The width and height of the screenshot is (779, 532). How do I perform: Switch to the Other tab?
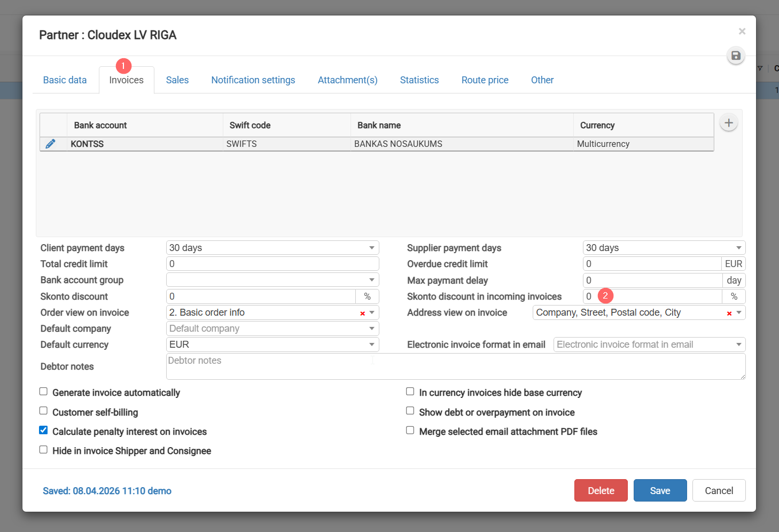click(x=542, y=80)
